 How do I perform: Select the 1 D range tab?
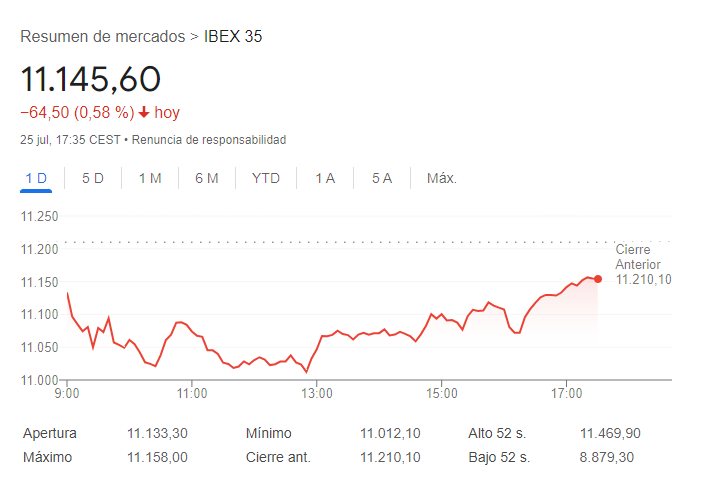(x=37, y=178)
